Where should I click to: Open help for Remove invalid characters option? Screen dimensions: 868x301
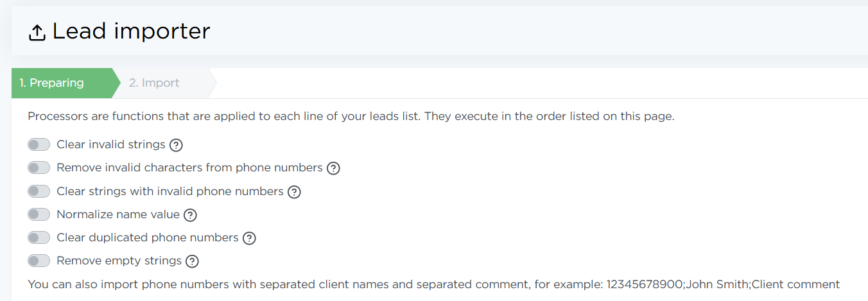(x=333, y=168)
